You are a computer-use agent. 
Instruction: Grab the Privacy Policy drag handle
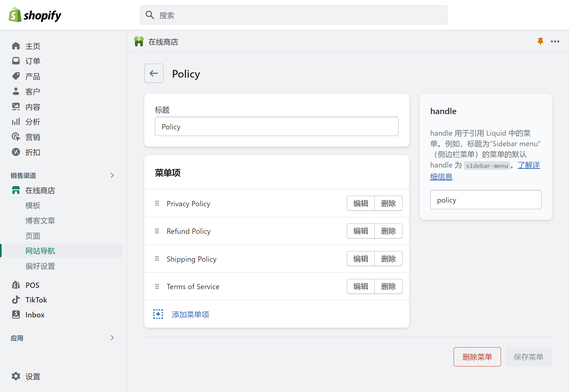[157, 203]
